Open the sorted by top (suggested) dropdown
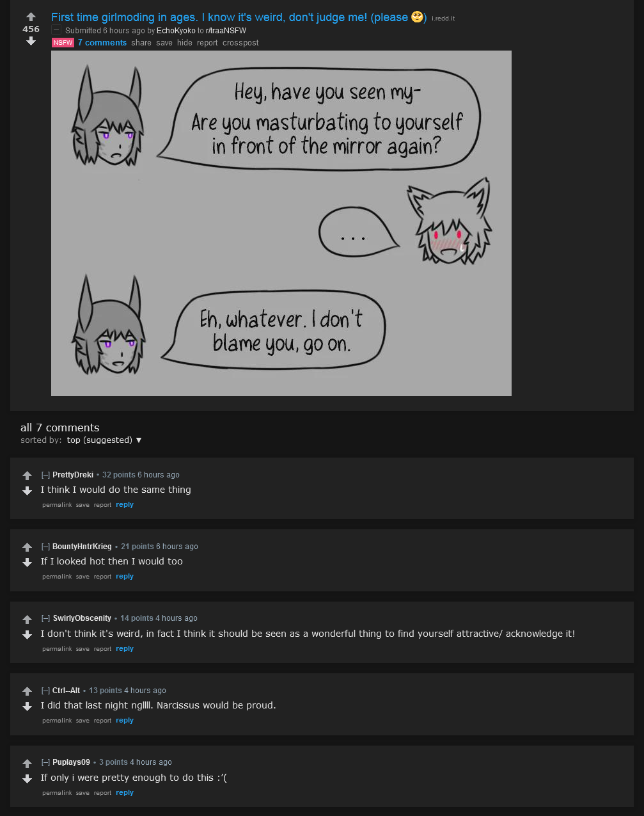644x816 pixels. pos(104,440)
